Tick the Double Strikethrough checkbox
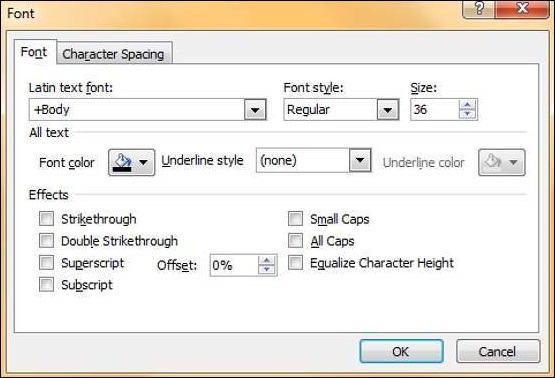This screenshot has height=378, width=555. coord(46,241)
